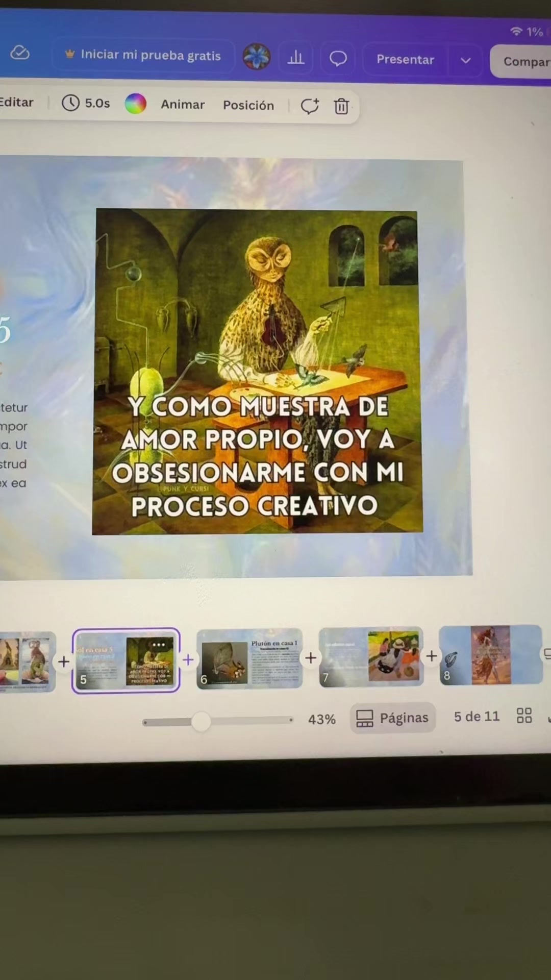
Task: Select the owl painting image on canvas
Action: (x=257, y=371)
